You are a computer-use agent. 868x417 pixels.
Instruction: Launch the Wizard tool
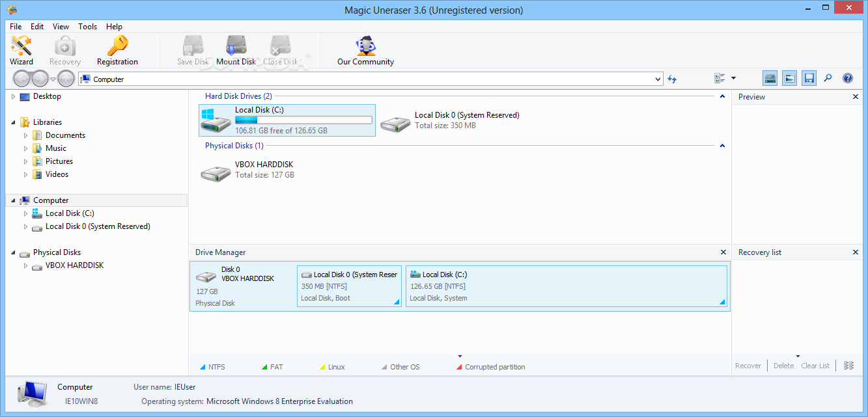click(21, 50)
